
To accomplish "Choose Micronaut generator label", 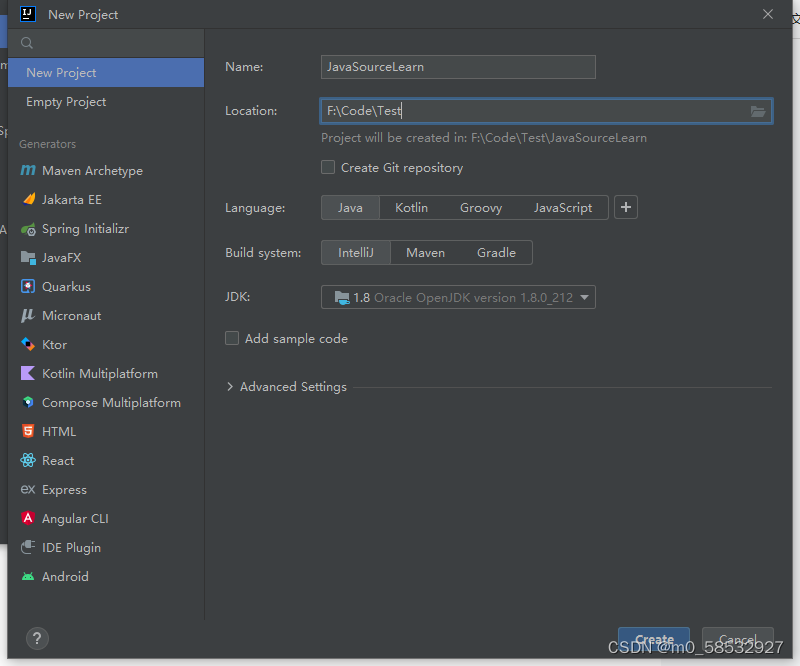I will click(x=71, y=316).
